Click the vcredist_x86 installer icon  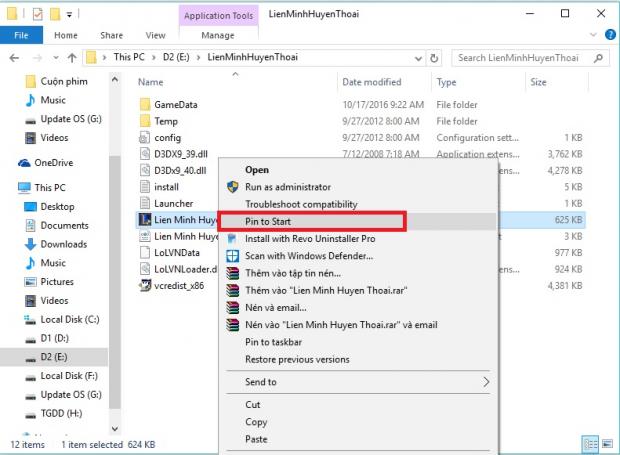145,286
